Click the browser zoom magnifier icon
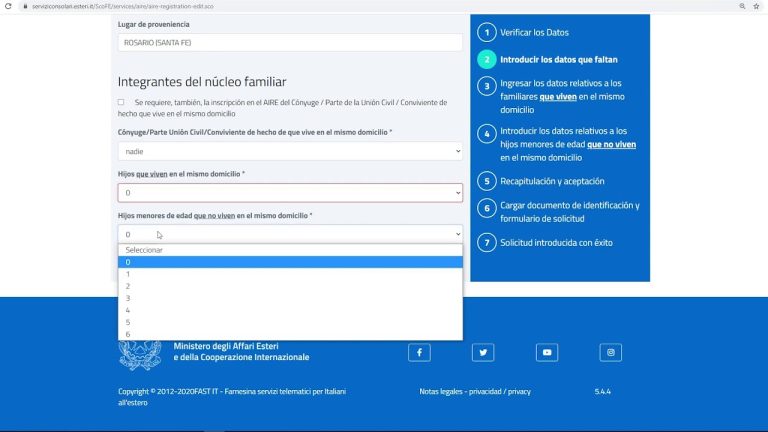 [x=743, y=6]
